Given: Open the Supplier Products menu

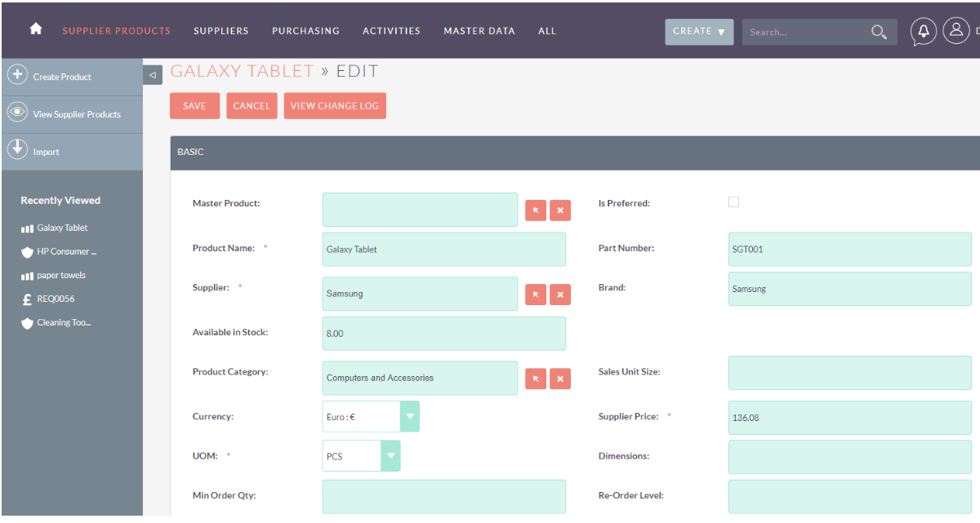Looking at the screenshot, I should pos(117,31).
